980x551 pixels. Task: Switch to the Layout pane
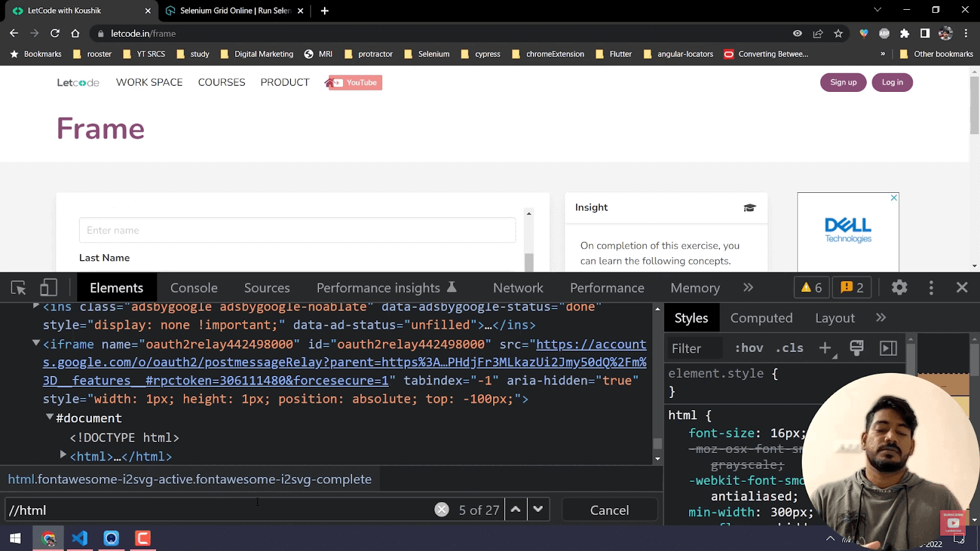[835, 318]
